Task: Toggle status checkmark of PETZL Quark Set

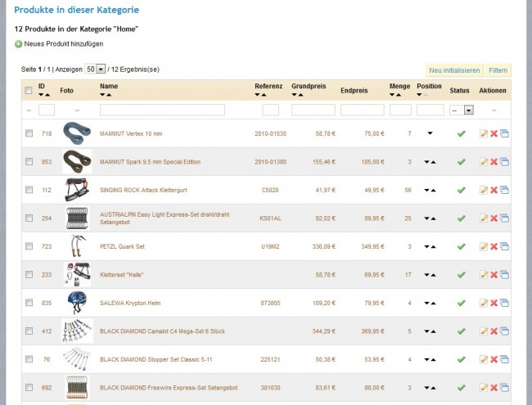Action: pos(461,246)
